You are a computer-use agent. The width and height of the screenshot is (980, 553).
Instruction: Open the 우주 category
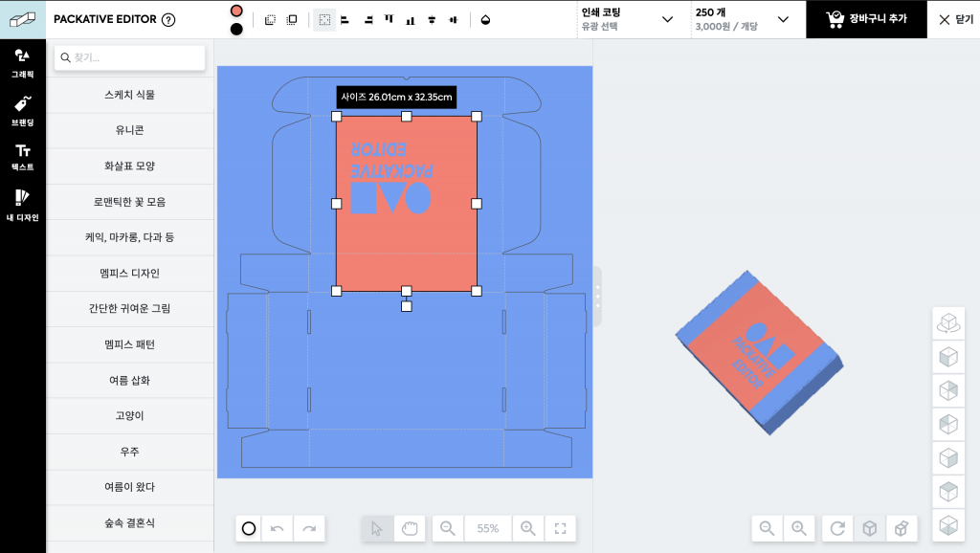(x=129, y=452)
